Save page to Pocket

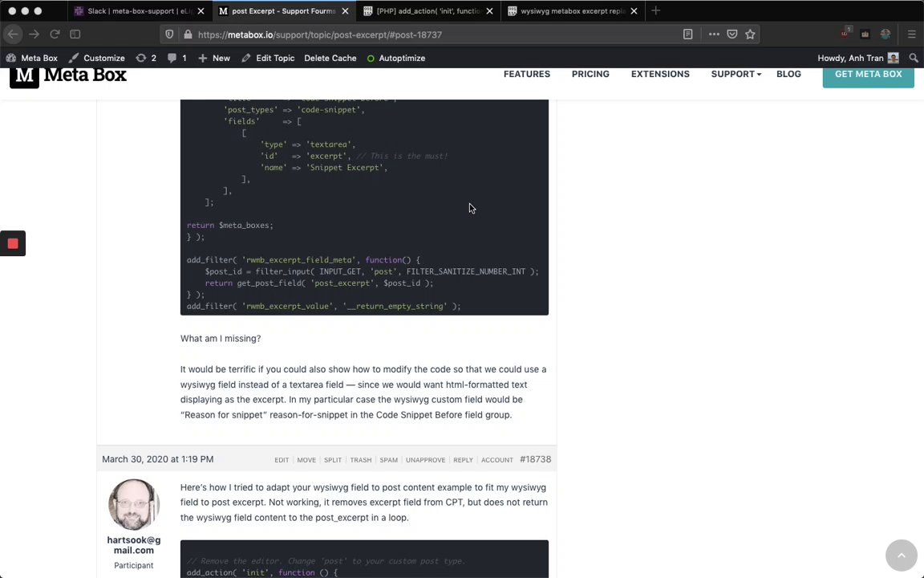[731, 35]
